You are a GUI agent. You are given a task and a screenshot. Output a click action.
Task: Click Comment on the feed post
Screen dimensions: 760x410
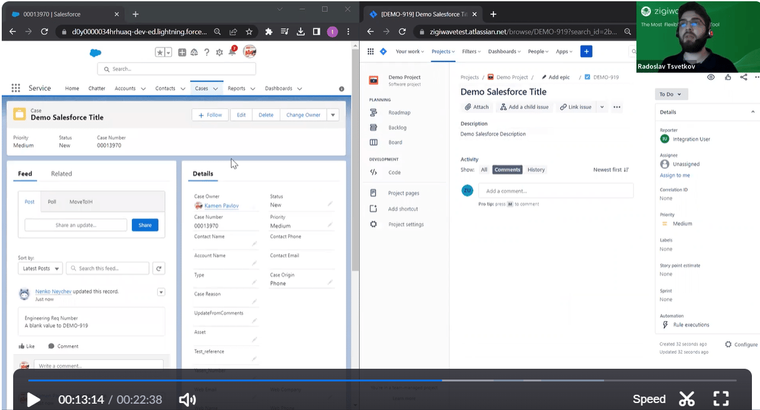coord(63,347)
